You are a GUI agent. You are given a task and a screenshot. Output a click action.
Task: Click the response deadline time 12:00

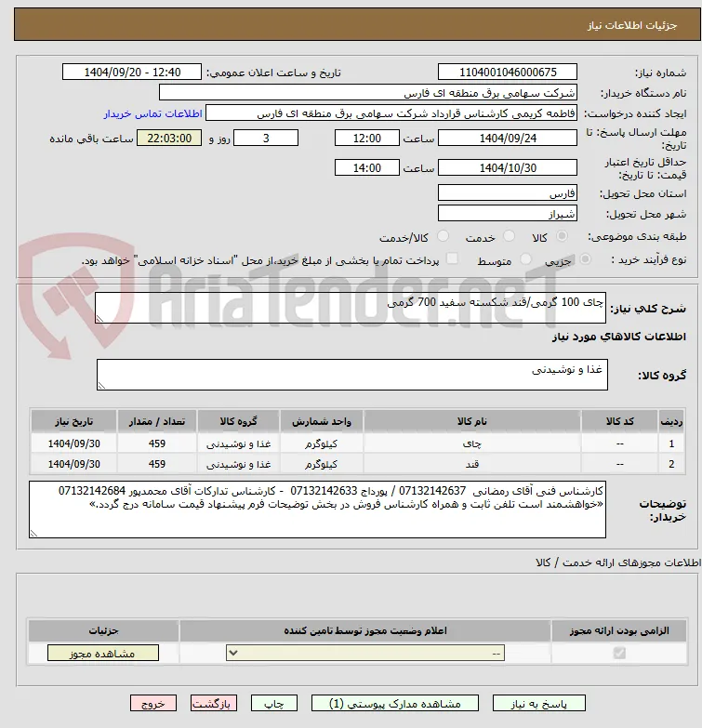[366, 138]
